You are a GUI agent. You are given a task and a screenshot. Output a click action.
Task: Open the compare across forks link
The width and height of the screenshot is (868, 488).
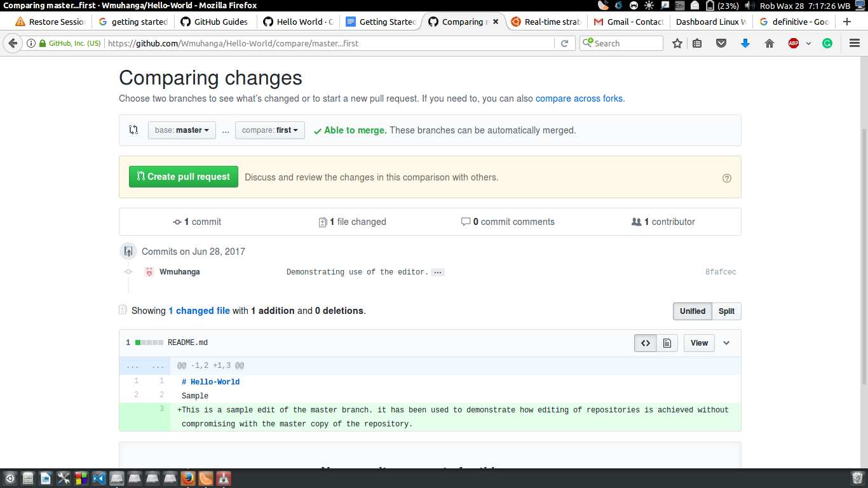pyautogui.click(x=580, y=98)
